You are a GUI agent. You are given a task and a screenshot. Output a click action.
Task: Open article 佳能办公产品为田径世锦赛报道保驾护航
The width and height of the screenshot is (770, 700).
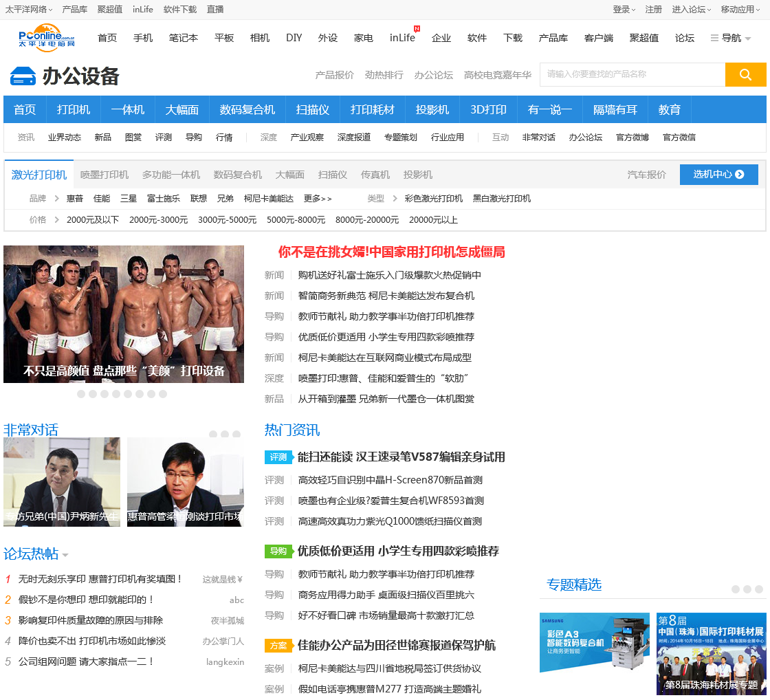click(x=397, y=646)
